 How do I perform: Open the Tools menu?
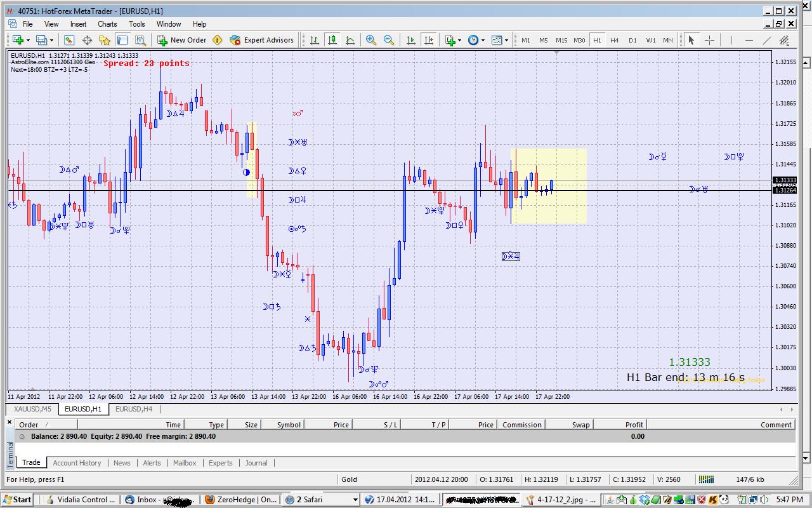(x=137, y=24)
